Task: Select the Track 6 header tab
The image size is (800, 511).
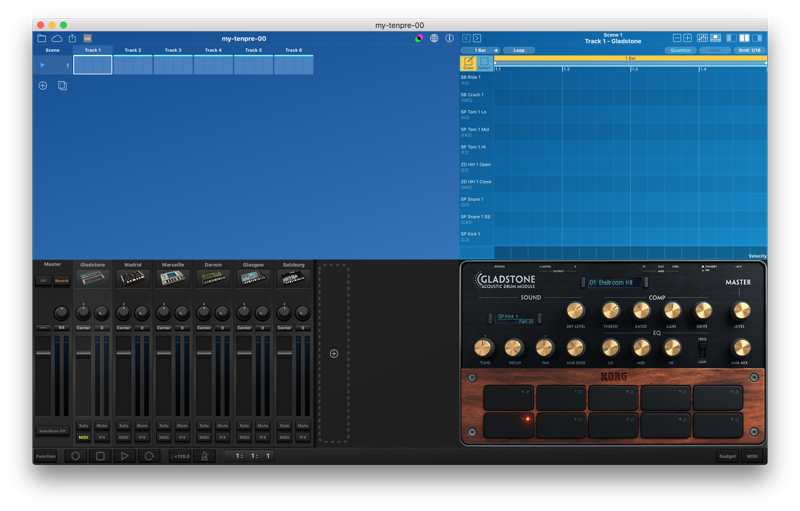Action: [294, 50]
